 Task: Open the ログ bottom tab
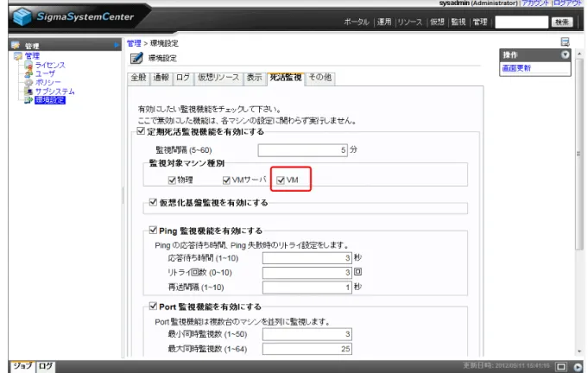[46, 366]
